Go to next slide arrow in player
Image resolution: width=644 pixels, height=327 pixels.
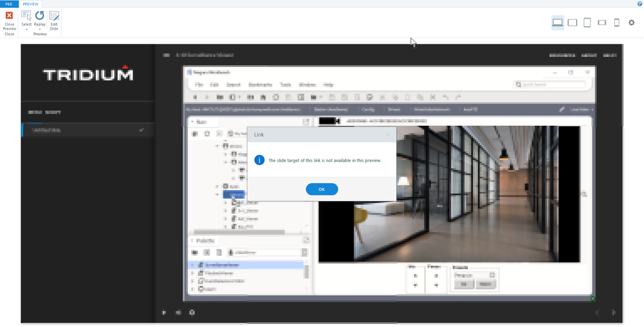614,313
